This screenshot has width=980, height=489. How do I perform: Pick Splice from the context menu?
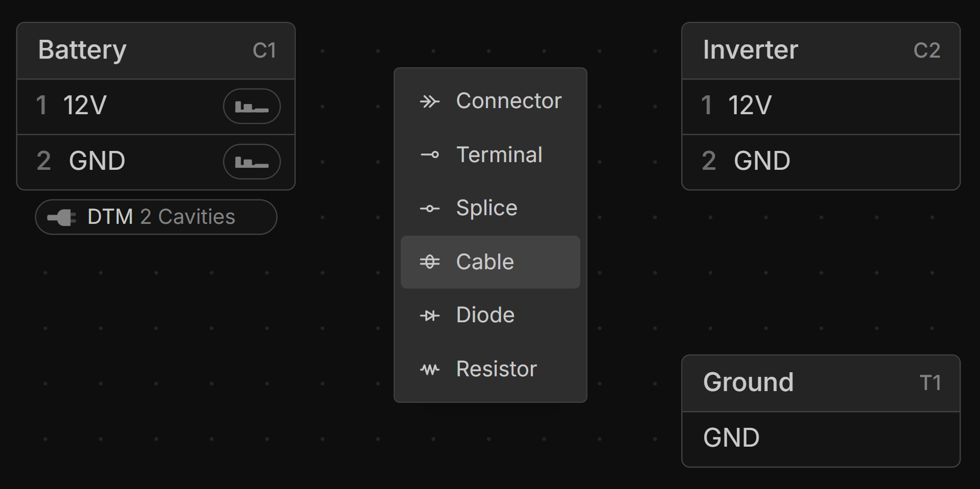pyautogui.click(x=486, y=208)
